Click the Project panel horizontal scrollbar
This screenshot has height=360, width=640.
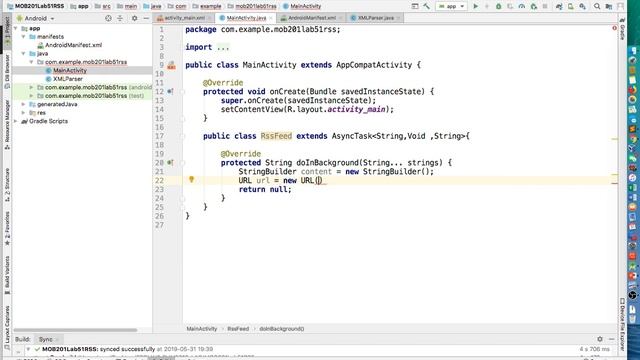tap(76, 330)
